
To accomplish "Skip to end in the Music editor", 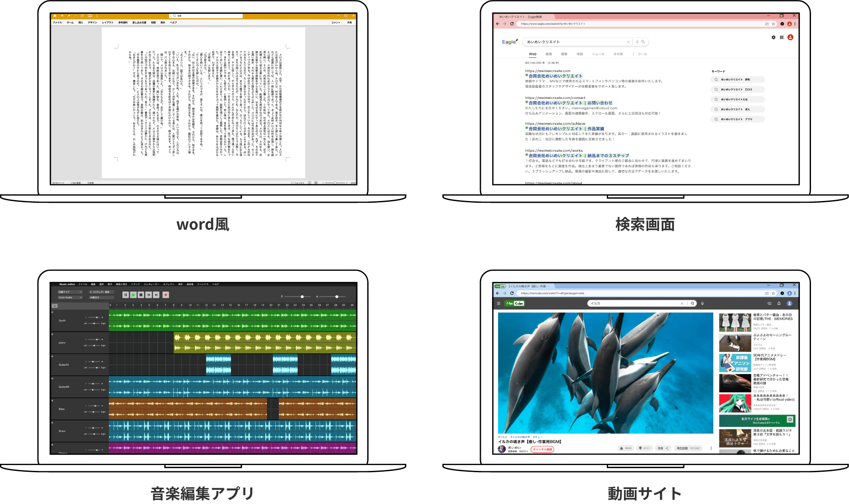I will (x=156, y=295).
